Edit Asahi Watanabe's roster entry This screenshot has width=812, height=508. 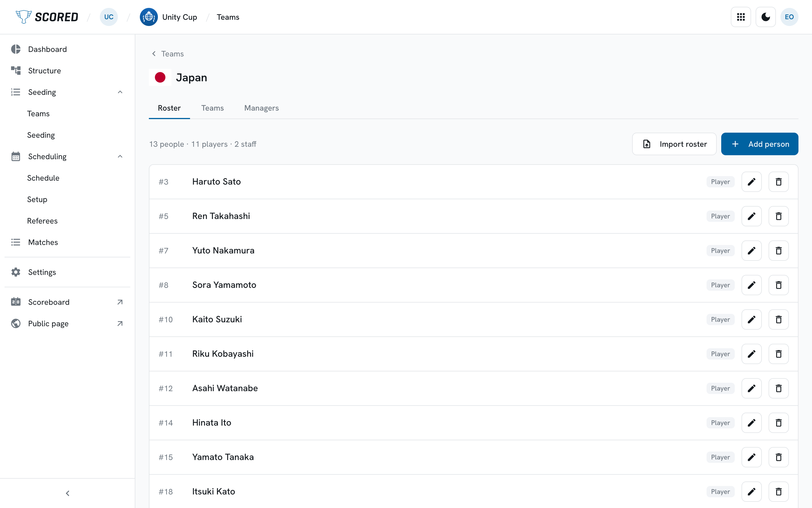pos(752,388)
